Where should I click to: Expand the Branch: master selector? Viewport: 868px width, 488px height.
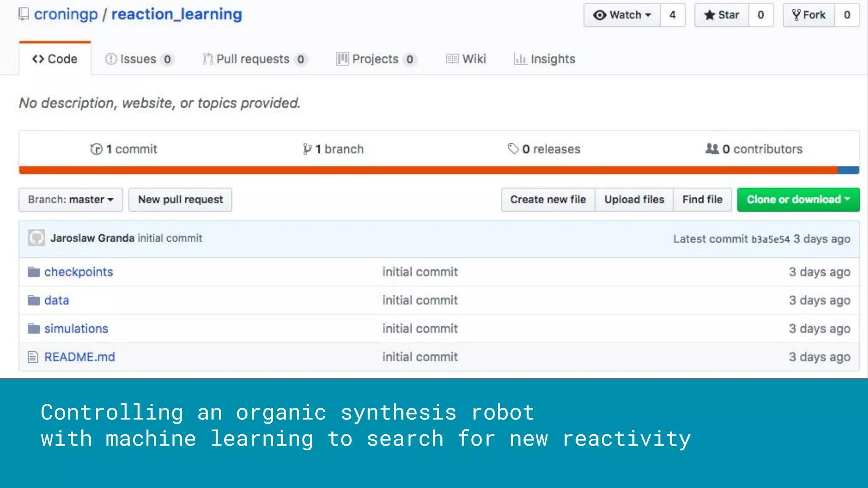tap(71, 200)
